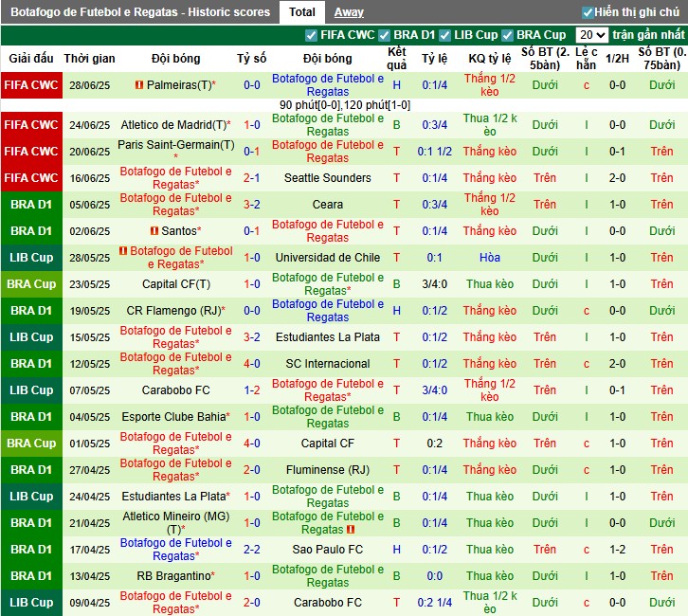
Task: Click the red card icon beside Santos
Action: 154,230
